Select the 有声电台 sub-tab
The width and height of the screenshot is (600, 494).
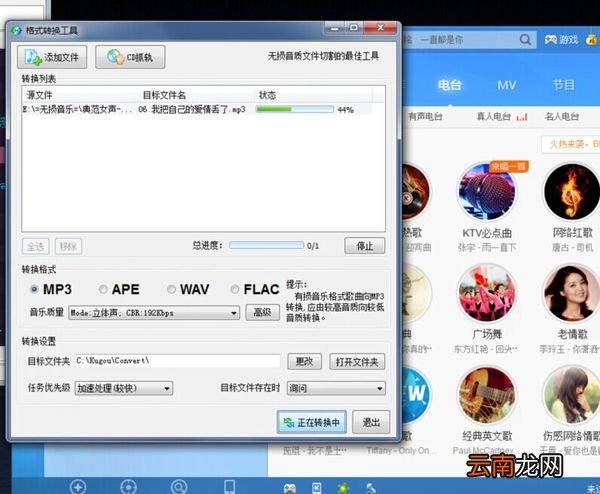pyautogui.click(x=425, y=116)
